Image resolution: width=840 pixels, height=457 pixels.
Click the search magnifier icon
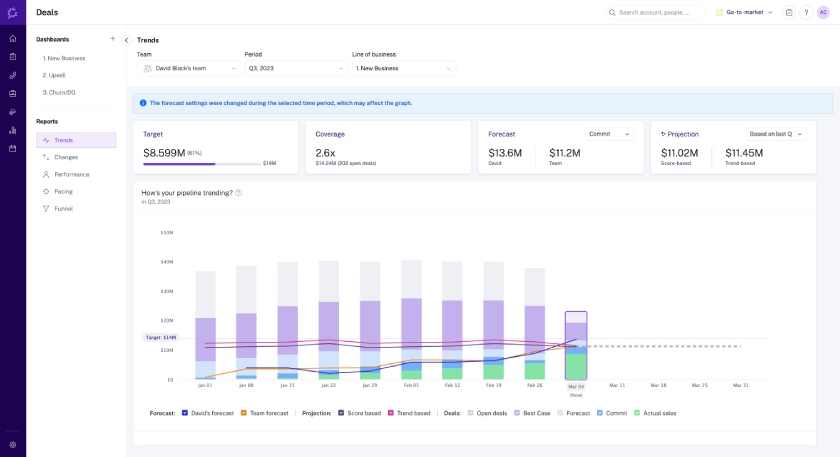612,12
